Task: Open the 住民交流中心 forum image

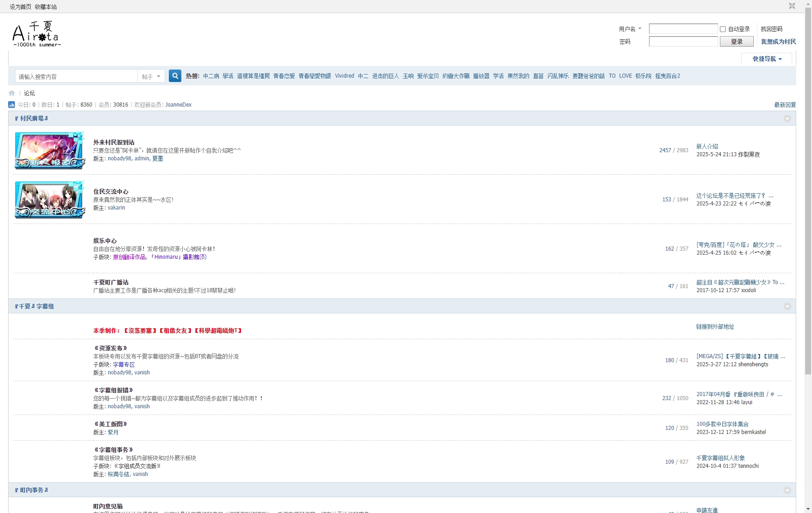Action: (x=50, y=200)
